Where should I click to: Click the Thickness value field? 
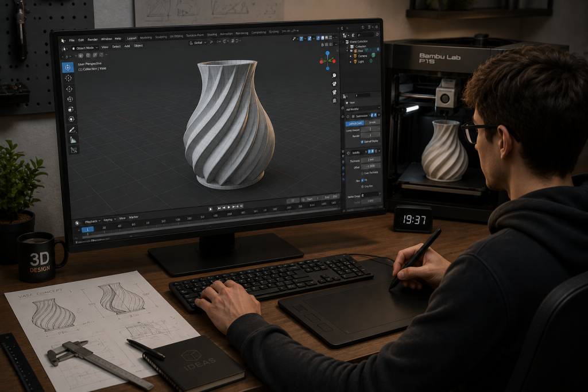click(x=370, y=160)
